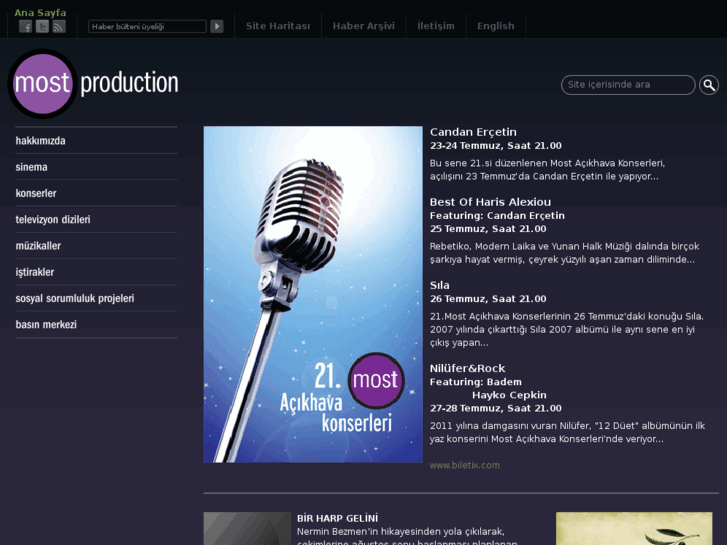
Task: Click the 23-24 Temmuz, Saat 21.00 date
Action: 496,146
